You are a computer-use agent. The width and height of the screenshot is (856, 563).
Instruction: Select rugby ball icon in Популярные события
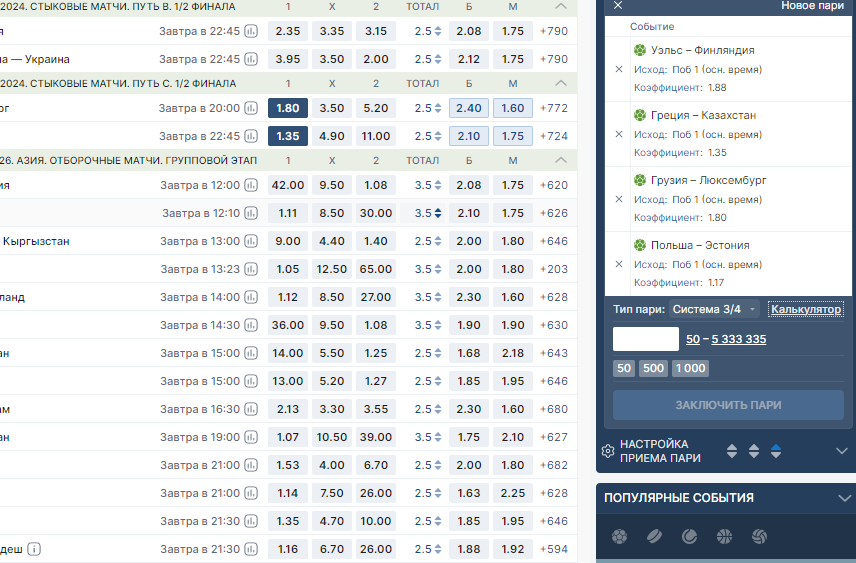click(x=654, y=537)
